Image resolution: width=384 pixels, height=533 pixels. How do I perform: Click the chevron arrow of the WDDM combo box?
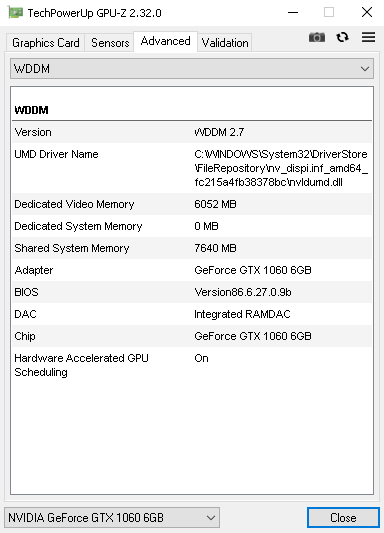(x=365, y=69)
